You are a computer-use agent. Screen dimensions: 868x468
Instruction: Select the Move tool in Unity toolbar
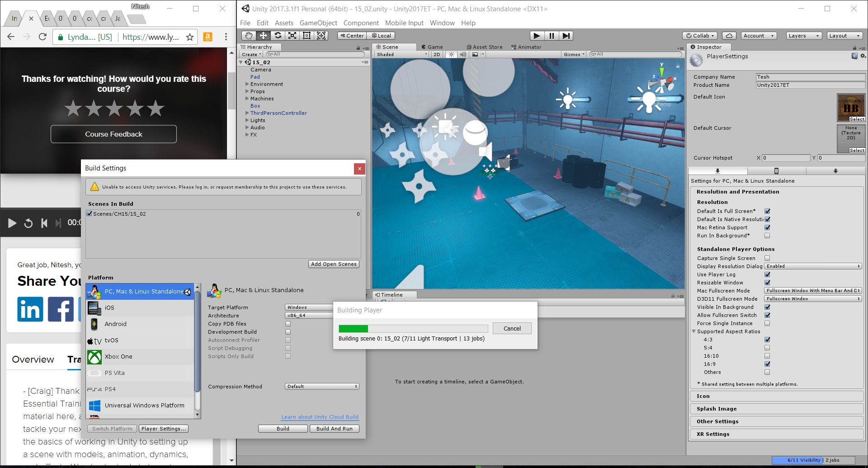(263, 36)
